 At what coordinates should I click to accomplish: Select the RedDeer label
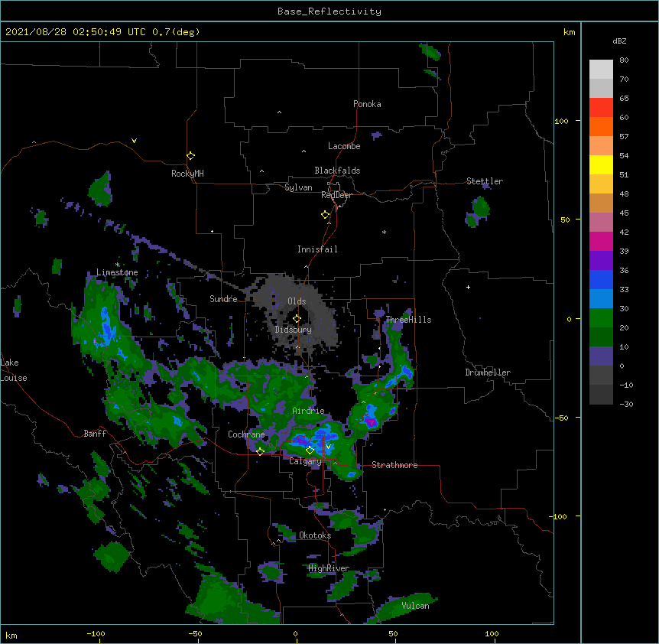pyautogui.click(x=336, y=195)
